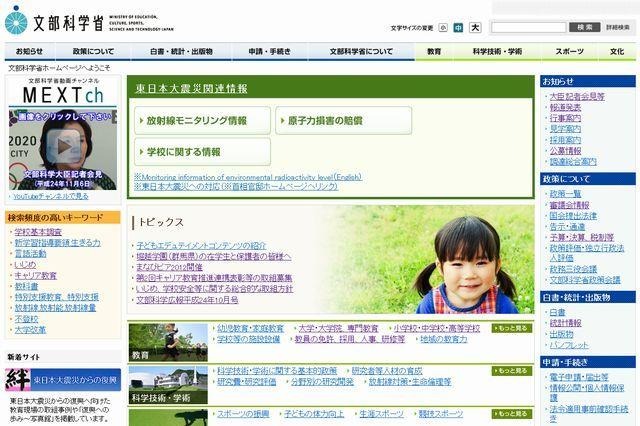Open the 幼児教育・家庭教育 link

[x=251, y=328]
